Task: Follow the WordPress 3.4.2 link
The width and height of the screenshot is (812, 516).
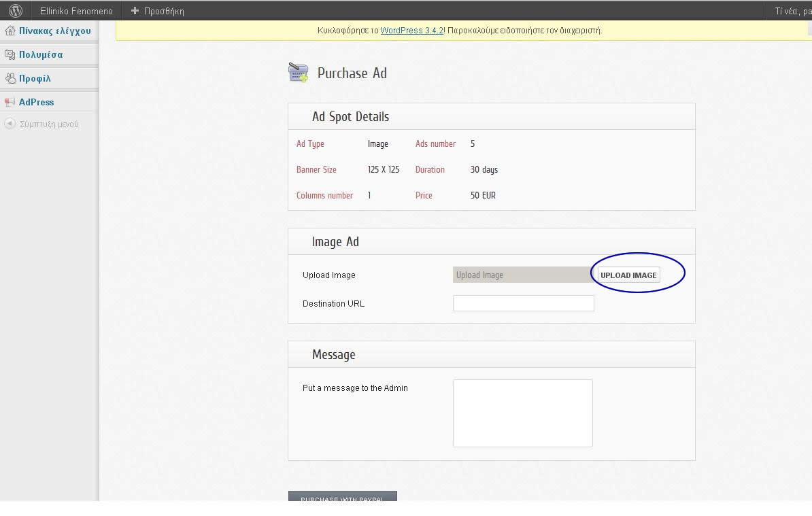Action: (411, 30)
